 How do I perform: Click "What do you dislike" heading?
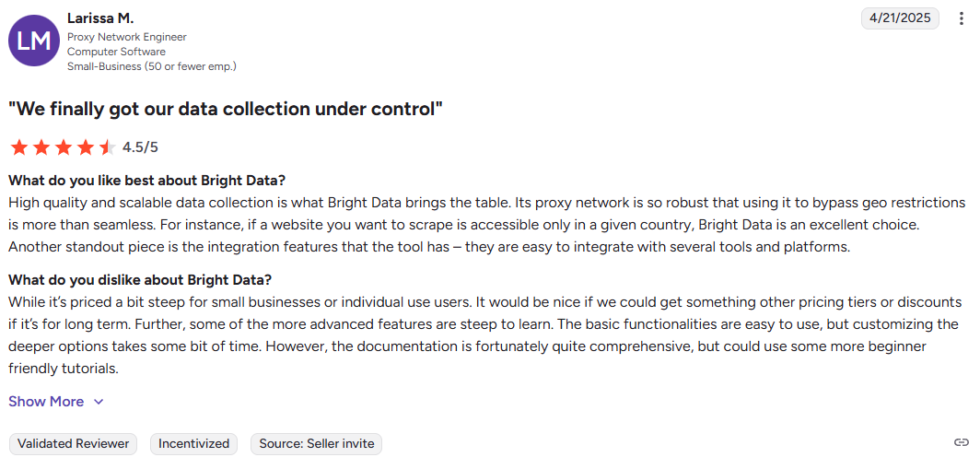[140, 280]
